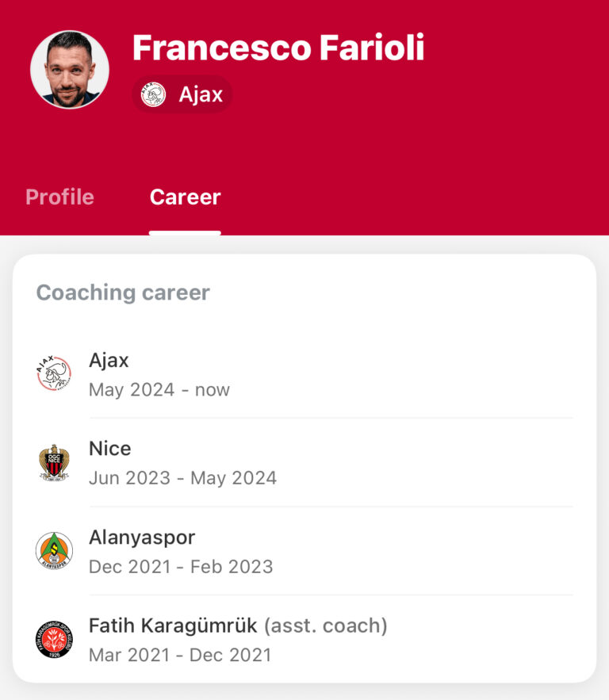Screen dimensions: 609x700
Task: Click the May 2024 - now date text
Action: pos(159,390)
